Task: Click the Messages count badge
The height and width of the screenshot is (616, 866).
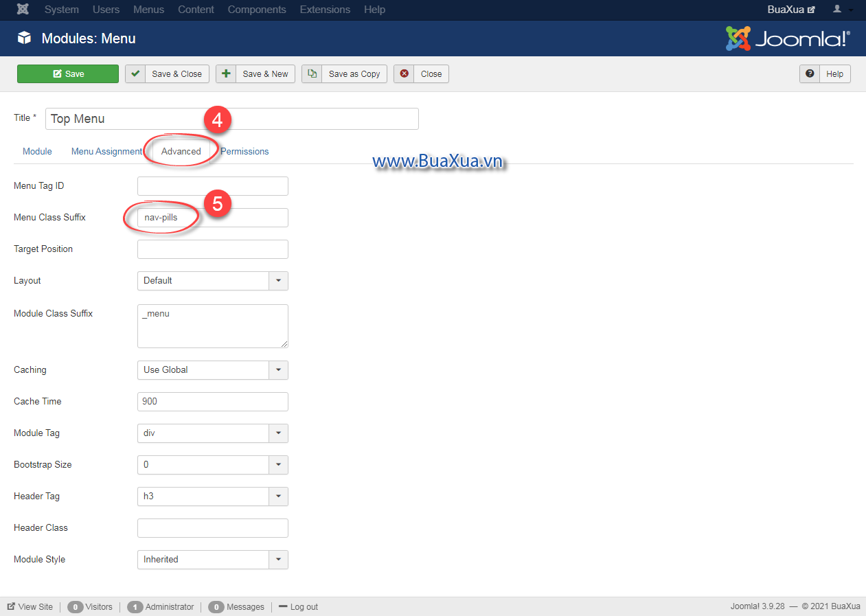Action: (x=216, y=607)
